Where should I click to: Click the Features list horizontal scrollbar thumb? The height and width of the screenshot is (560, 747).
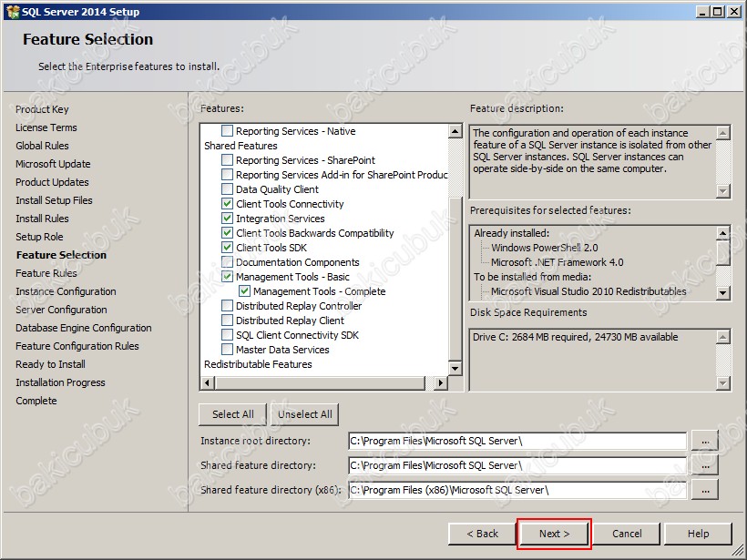(320, 382)
